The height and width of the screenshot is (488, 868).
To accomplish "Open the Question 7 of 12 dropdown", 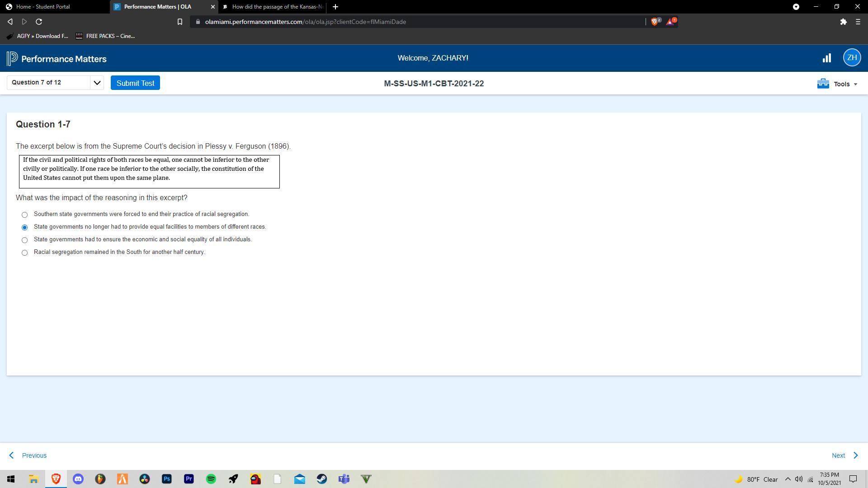I will 55,83.
